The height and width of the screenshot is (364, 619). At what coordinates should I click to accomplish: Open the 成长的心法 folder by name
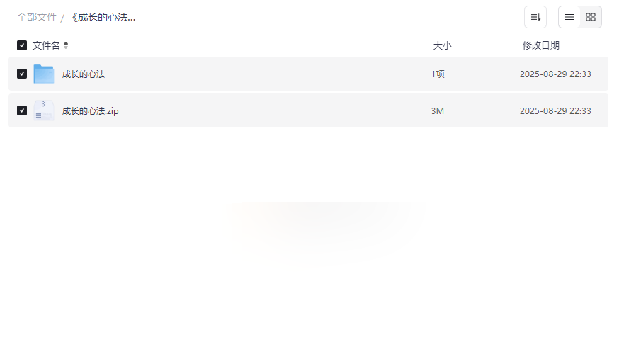[84, 74]
